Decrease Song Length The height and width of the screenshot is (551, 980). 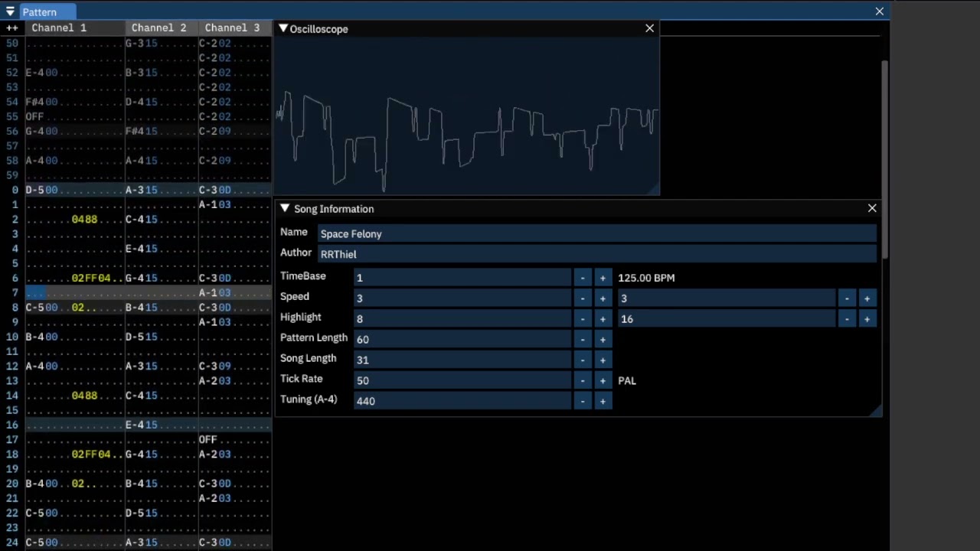coord(583,360)
